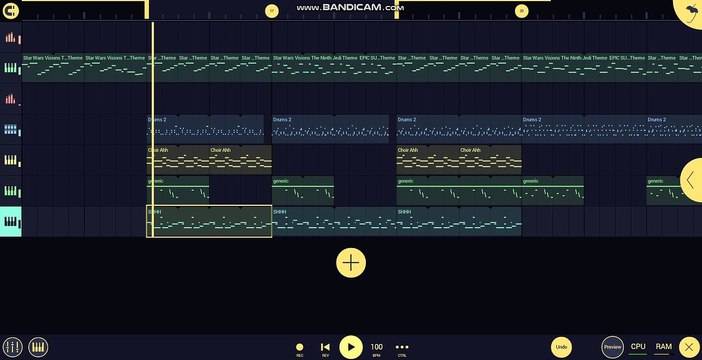Click the yellow loop icon at top-left corner
Screen dimensions: 702x360
click(10, 11)
